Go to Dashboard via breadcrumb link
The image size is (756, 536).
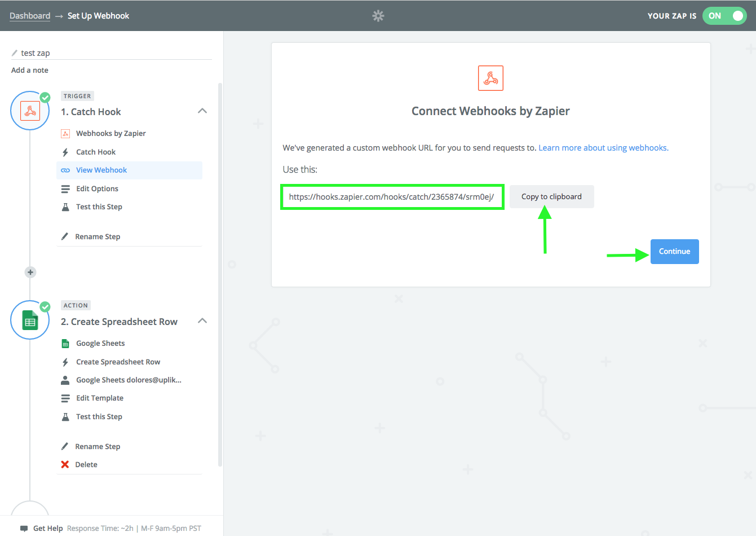point(30,16)
